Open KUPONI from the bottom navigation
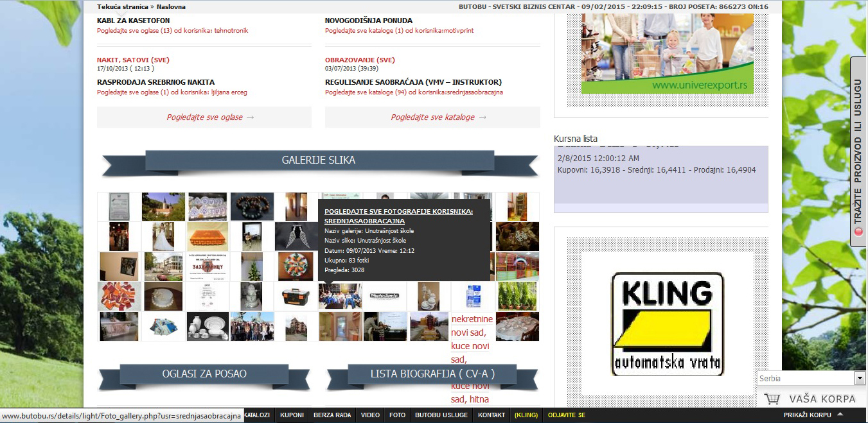 coord(292,415)
